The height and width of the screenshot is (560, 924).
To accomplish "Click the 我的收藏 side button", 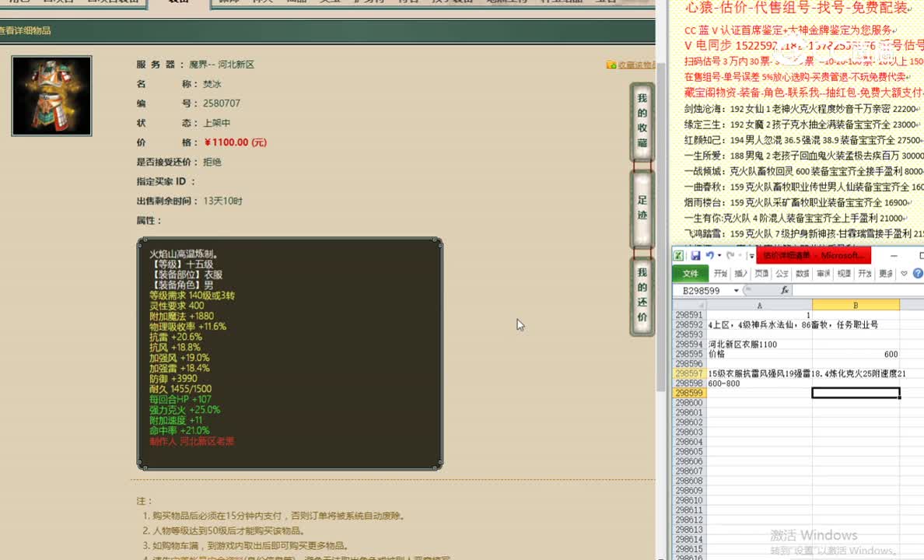I will pyautogui.click(x=642, y=121).
